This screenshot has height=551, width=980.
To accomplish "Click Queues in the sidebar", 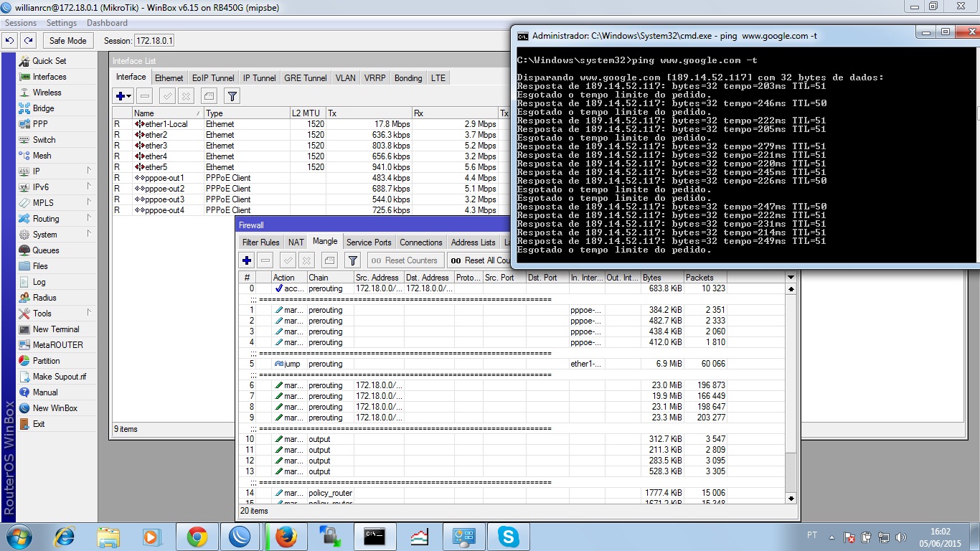I will click(46, 250).
